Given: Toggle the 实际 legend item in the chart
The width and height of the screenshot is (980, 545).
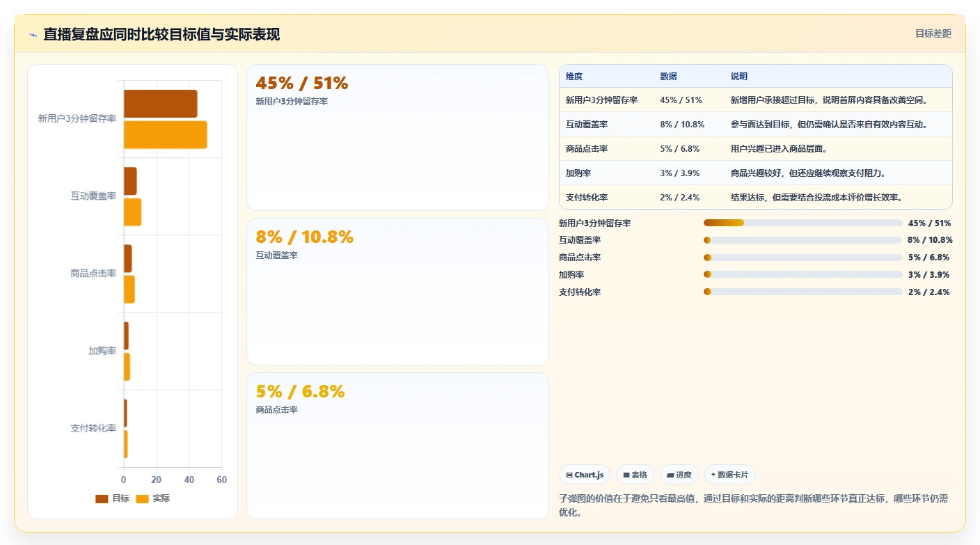Looking at the screenshot, I should 152,498.
